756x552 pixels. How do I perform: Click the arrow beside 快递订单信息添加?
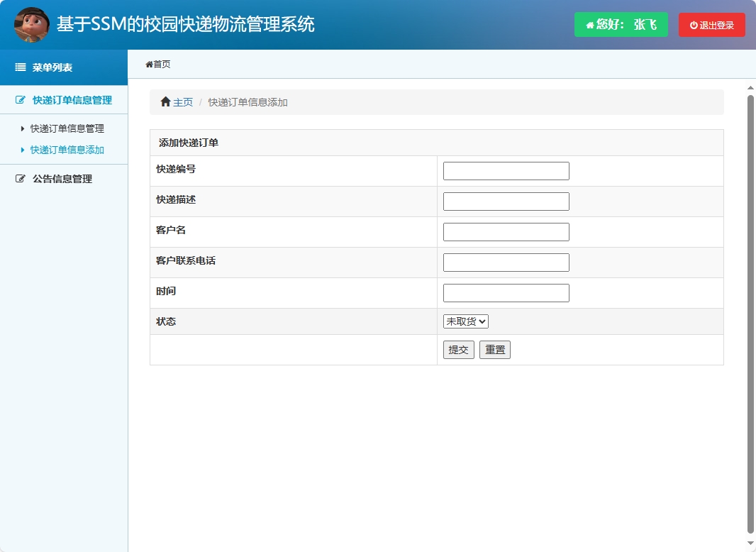coord(21,150)
